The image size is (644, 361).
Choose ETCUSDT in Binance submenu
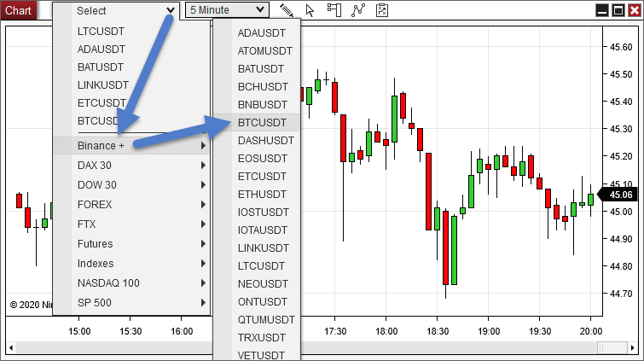(257, 177)
